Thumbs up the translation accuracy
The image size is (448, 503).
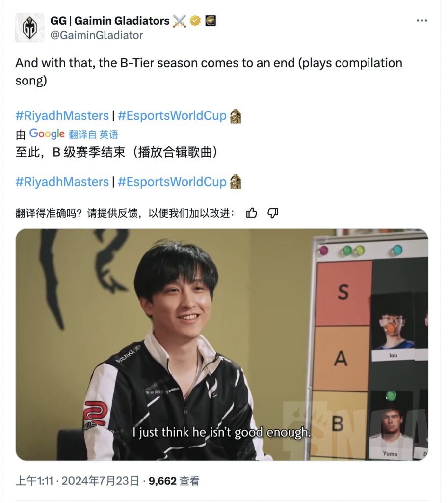[252, 213]
